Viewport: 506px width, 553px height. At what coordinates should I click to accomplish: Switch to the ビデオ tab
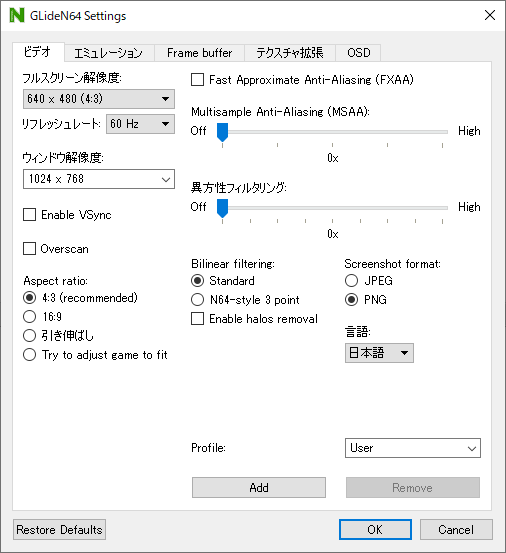(x=38, y=52)
